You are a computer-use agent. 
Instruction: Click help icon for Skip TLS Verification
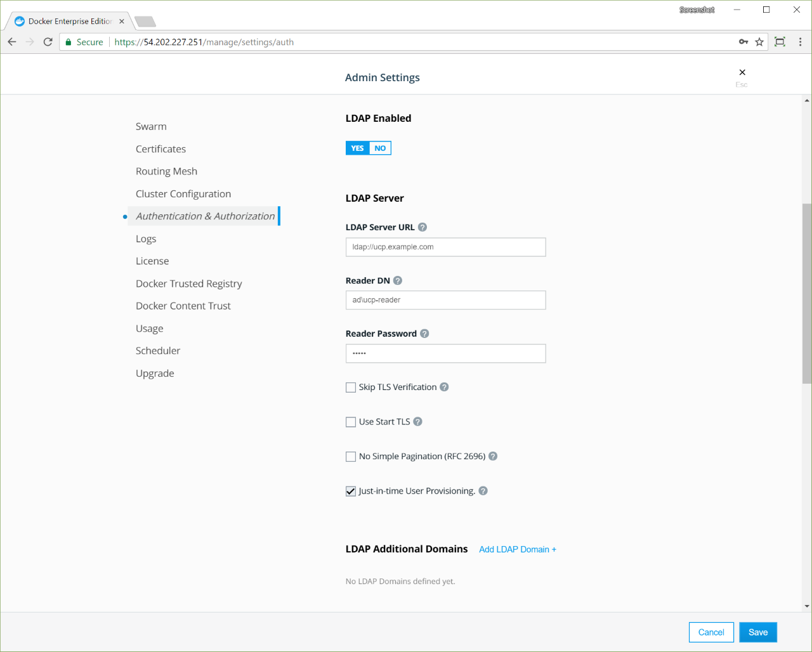444,387
